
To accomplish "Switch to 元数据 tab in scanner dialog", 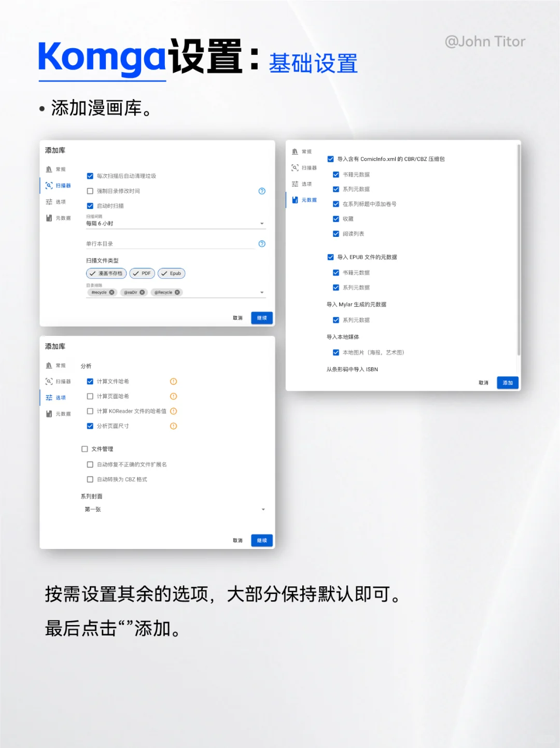I will click(x=58, y=218).
